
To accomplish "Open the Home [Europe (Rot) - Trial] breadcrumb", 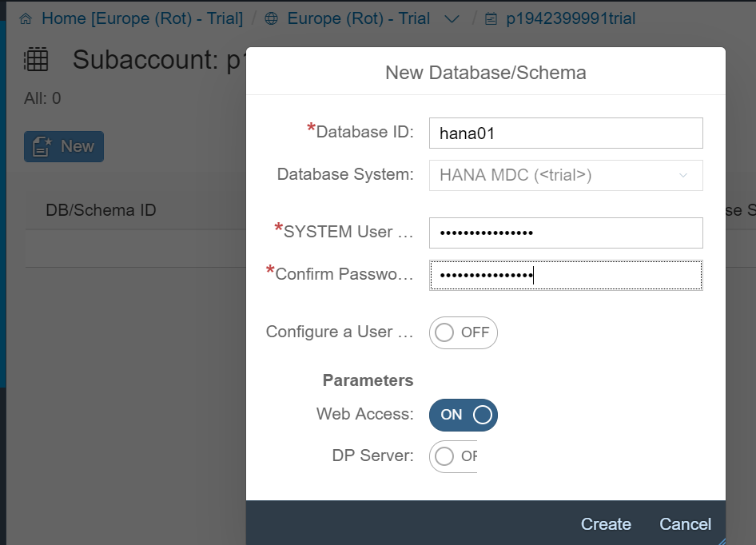I will point(141,18).
